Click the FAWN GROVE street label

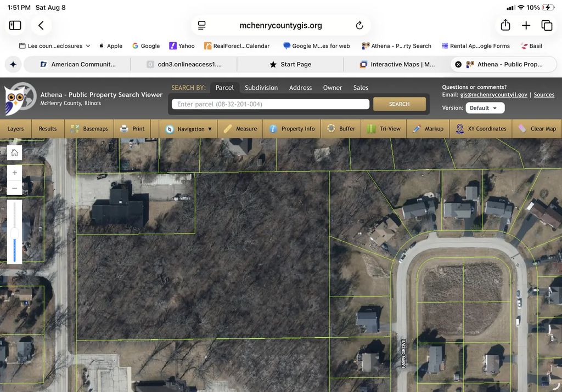click(x=403, y=353)
